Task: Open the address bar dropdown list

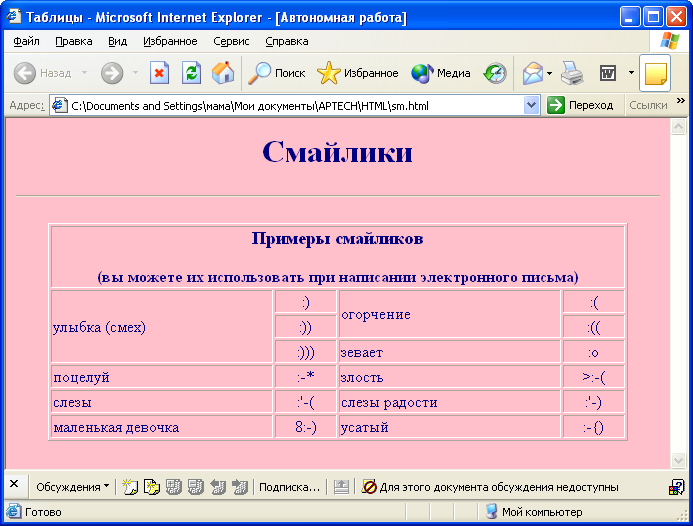Action: (x=531, y=105)
